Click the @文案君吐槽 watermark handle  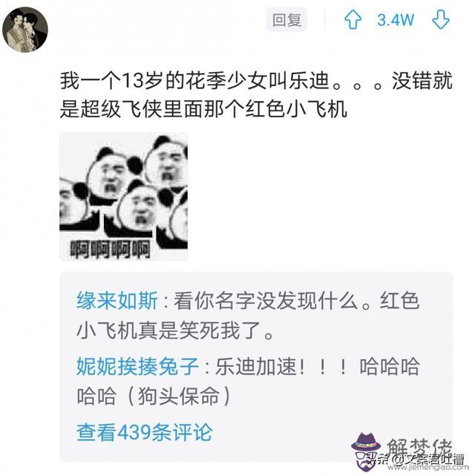tap(427, 459)
